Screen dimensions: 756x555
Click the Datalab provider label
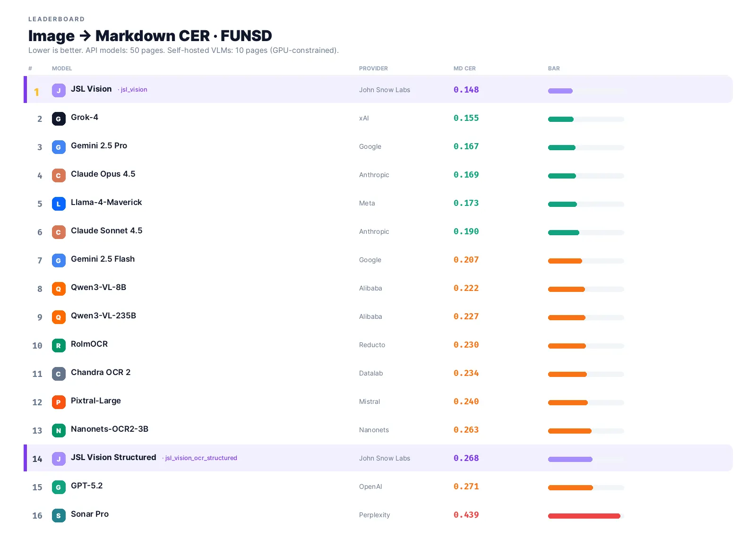point(371,373)
